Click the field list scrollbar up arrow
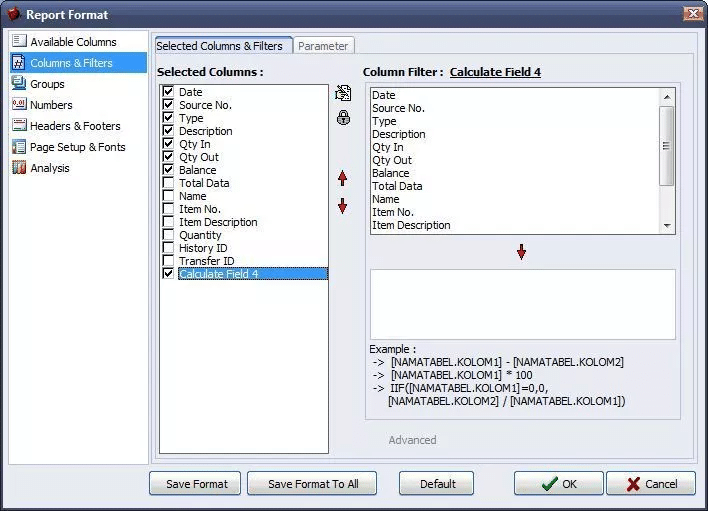Screen dimensions: 709x511 [x=667, y=96]
